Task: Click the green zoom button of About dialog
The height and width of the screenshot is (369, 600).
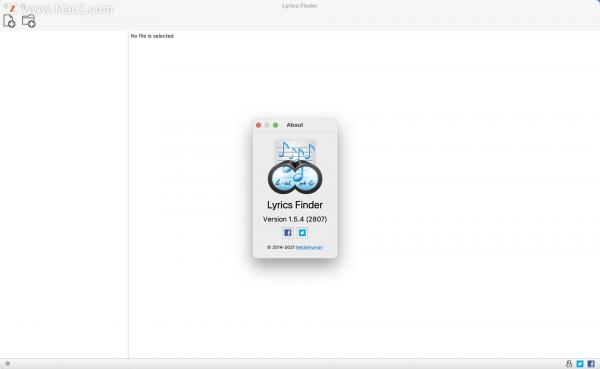Action: 275,125
